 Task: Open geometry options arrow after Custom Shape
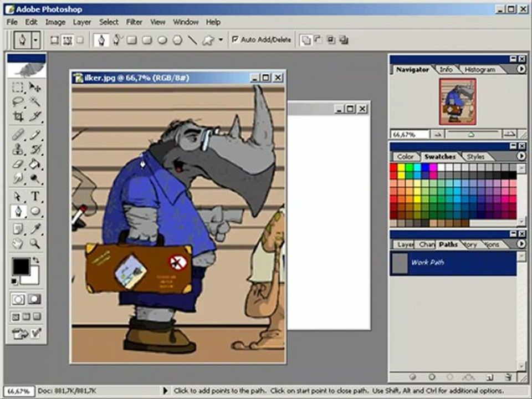(221, 40)
